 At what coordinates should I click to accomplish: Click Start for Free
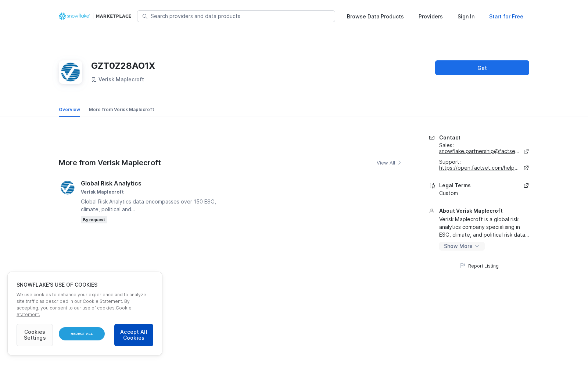[x=506, y=17]
